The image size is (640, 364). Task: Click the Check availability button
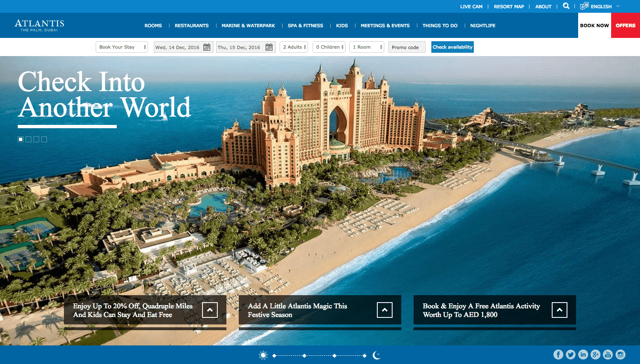pos(452,47)
